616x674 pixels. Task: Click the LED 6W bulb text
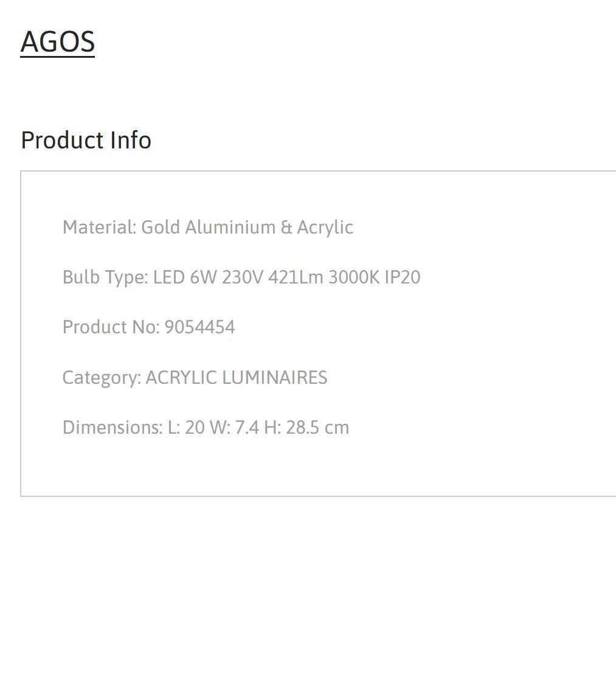185,277
